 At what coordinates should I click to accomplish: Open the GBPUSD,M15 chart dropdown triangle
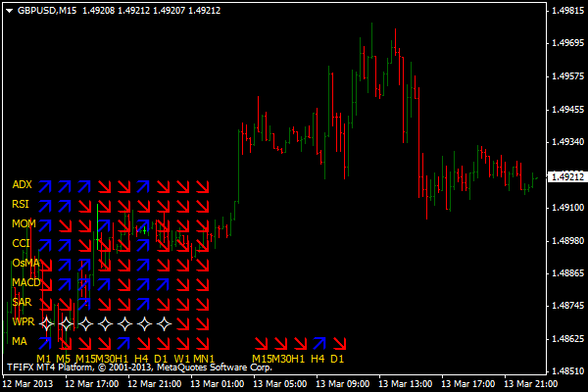10,11
